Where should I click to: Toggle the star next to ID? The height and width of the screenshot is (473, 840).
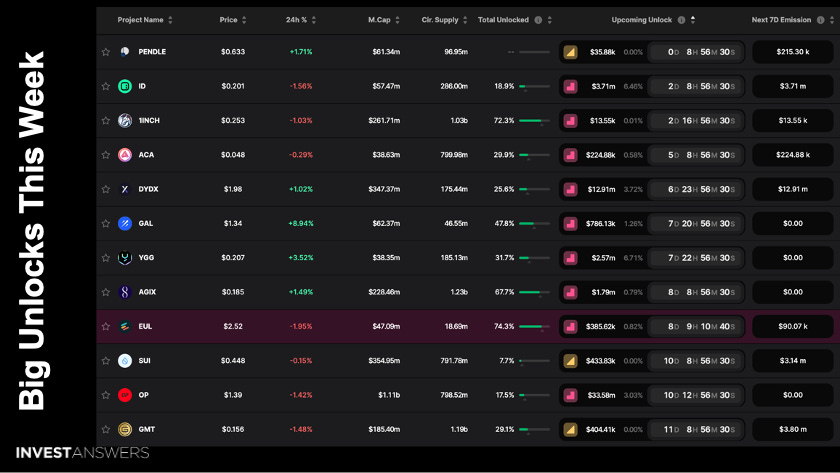[x=106, y=86]
